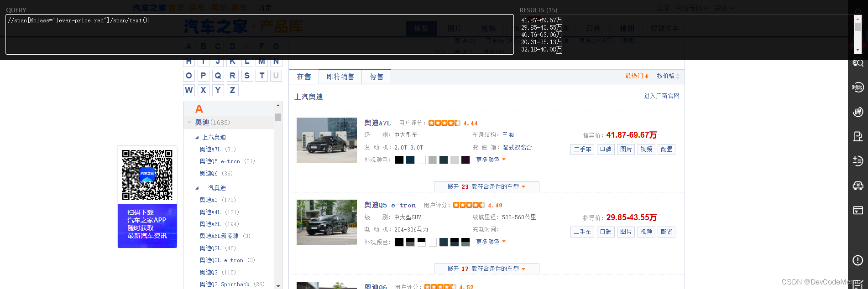Screen dimensions: 868x289
Task: Click 二手车 button for 奥迪A7L
Action: tap(582, 150)
